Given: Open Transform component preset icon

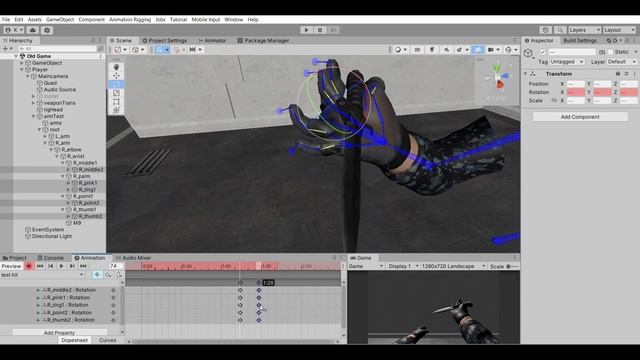Looking at the screenshot, I should (x=626, y=74).
